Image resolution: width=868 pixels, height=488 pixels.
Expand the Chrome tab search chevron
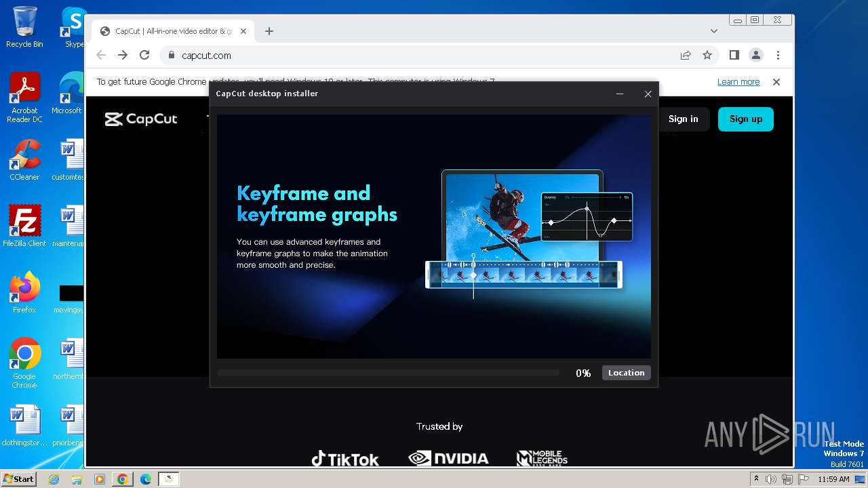[x=714, y=31]
